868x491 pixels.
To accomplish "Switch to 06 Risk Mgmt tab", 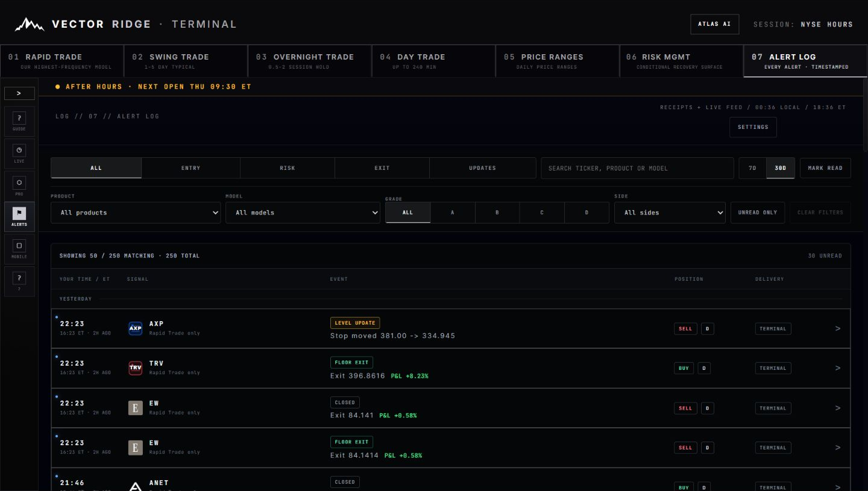I will point(682,61).
